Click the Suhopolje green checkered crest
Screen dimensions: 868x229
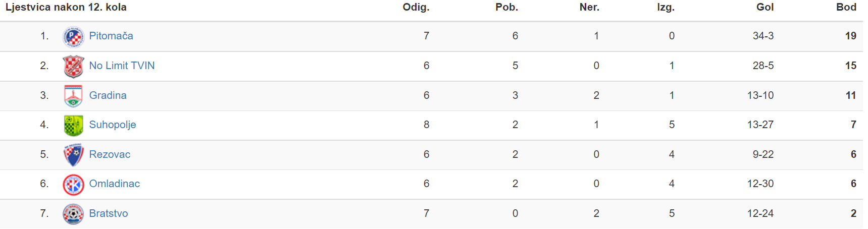click(x=73, y=126)
